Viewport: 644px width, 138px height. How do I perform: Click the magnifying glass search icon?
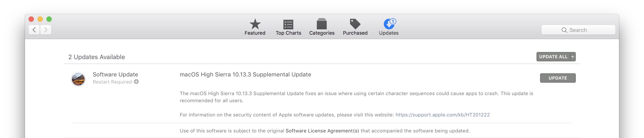564,30
